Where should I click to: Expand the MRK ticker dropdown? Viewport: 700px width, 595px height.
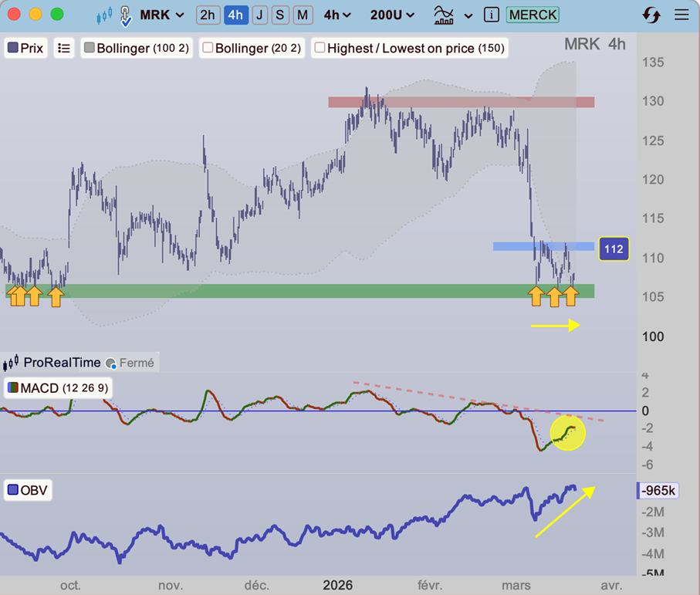(x=162, y=15)
